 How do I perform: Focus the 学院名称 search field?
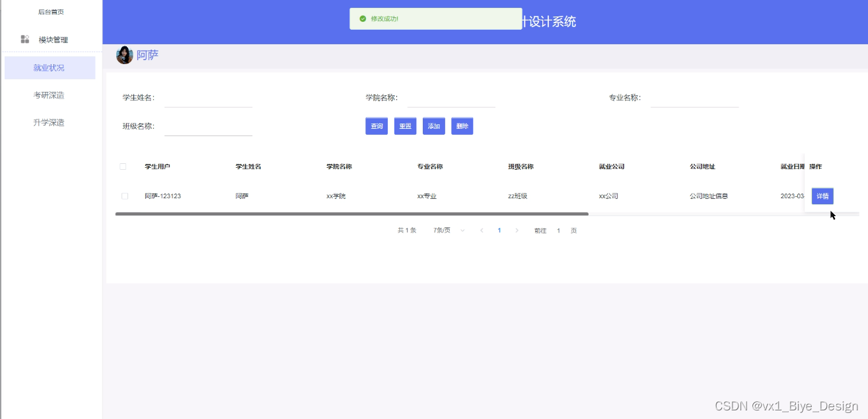click(x=451, y=98)
